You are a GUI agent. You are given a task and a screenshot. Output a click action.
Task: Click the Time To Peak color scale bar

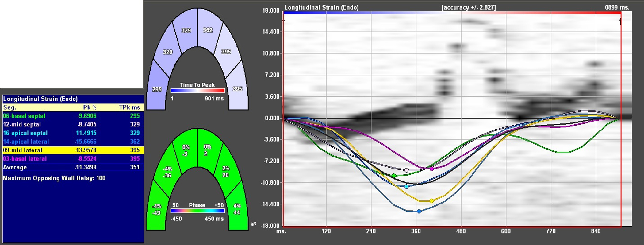click(x=197, y=91)
